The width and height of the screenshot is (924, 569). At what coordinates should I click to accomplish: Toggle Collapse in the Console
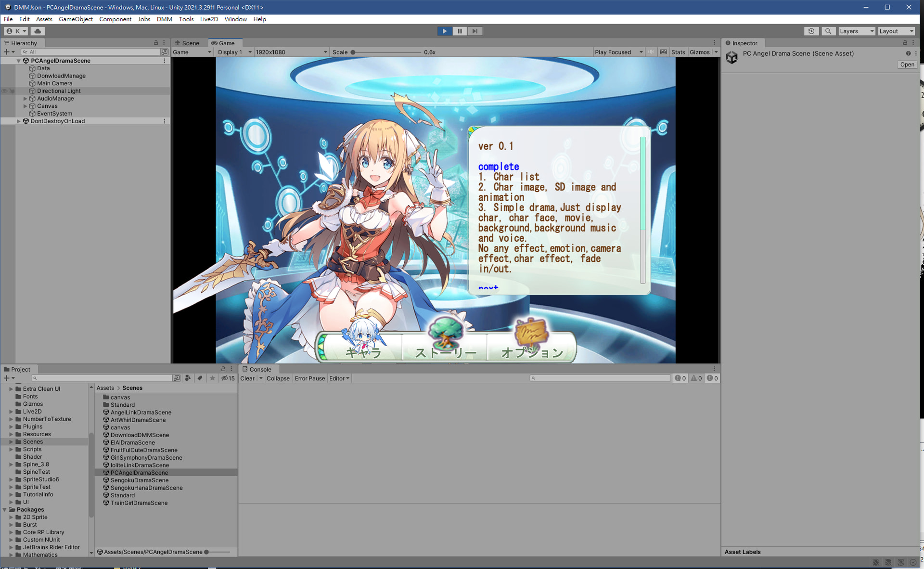tap(278, 378)
